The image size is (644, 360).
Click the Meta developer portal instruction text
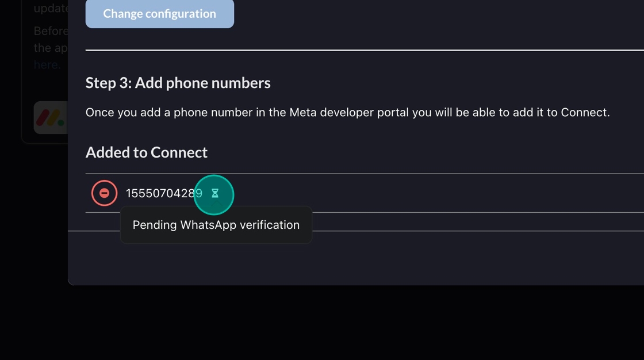point(347,112)
